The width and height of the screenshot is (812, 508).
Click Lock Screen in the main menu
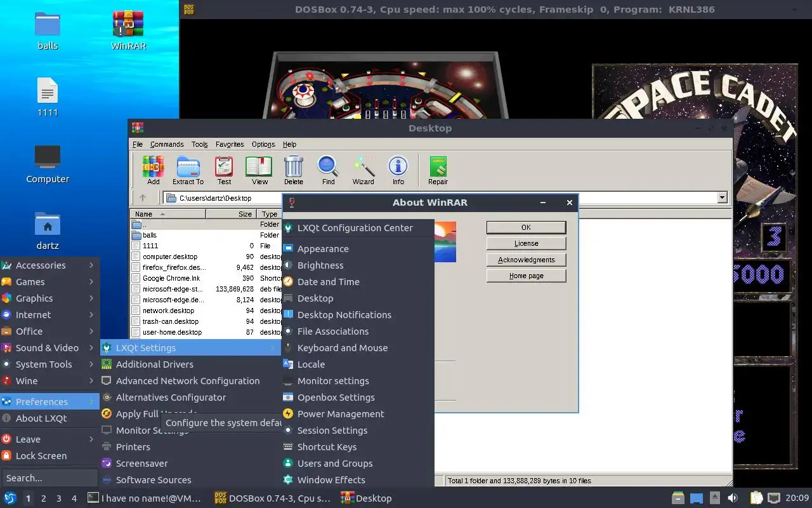[x=49, y=456]
